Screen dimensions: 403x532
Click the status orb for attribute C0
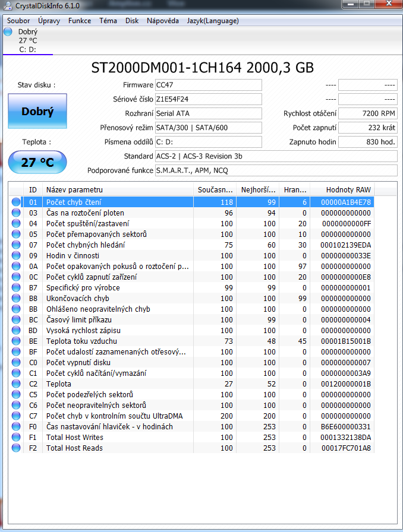[x=16, y=362]
